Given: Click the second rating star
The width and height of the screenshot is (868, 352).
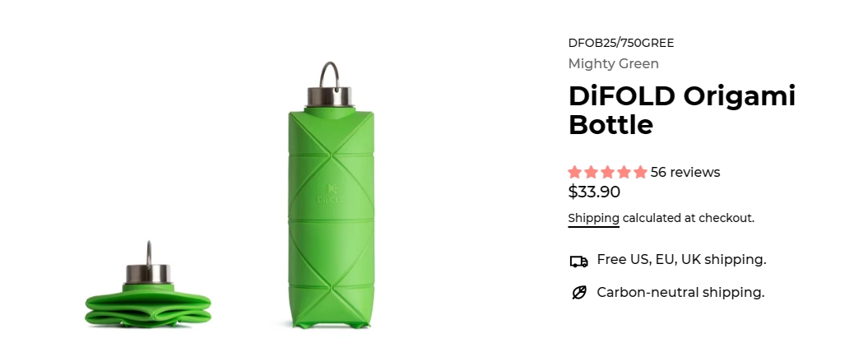Looking at the screenshot, I should coord(592,172).
